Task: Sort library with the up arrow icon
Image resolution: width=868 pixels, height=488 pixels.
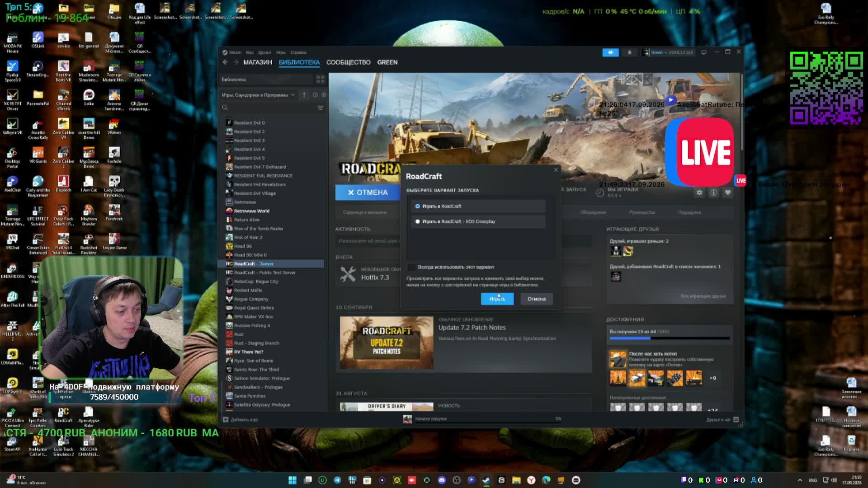Action: click(304, 95)
